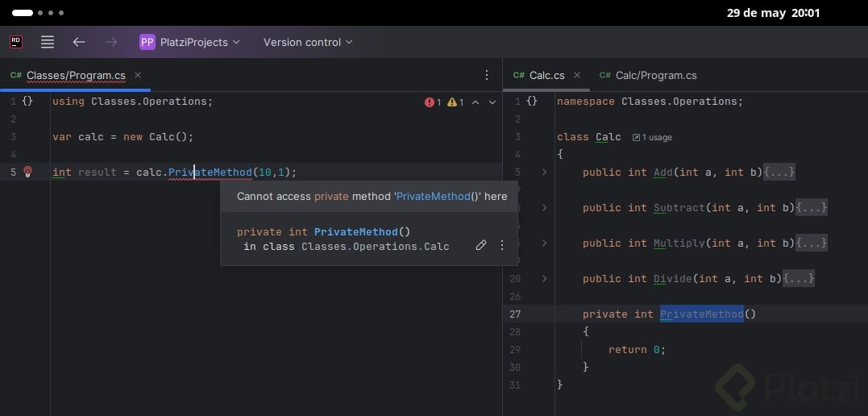Viewport: 868px width, 416px height.
Task: Click the red lightbulb quick-fix icon
Action: click(x=27, y=172)
